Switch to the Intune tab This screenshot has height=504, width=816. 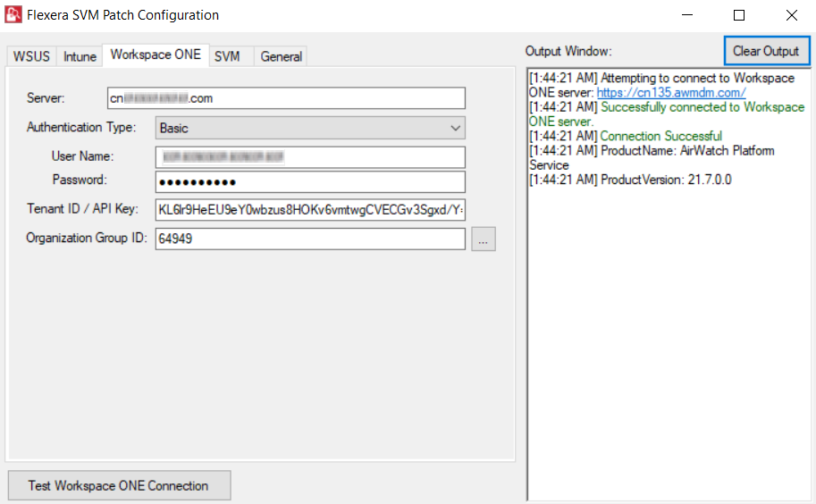(x=80, y=56)
